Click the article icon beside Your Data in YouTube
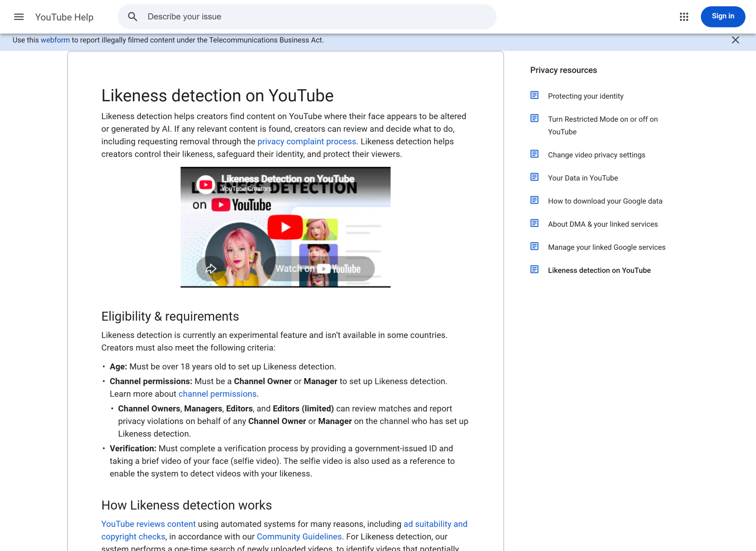756x551 pixels. (x=535, y=177)
